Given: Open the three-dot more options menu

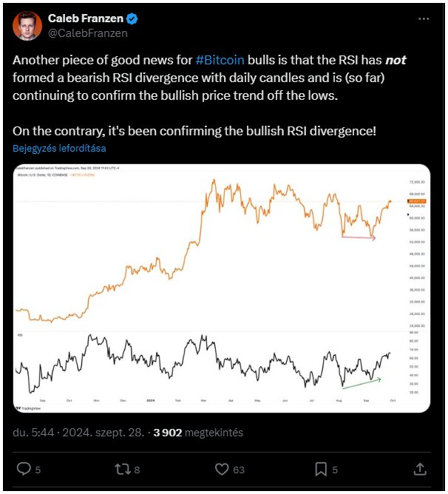Looking at the screenshot, I should tap(424, 19).
